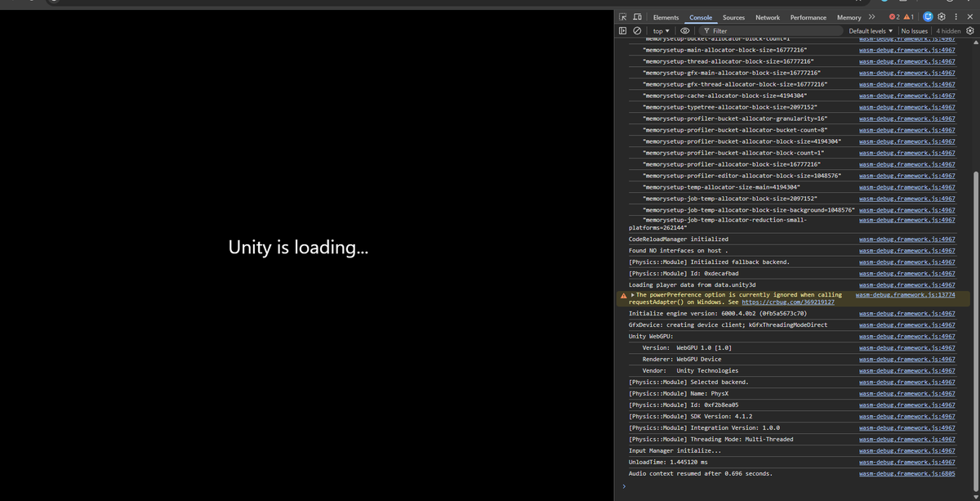
Task: Open source link for Input Manager initialize row
Action: click(907, 450)
